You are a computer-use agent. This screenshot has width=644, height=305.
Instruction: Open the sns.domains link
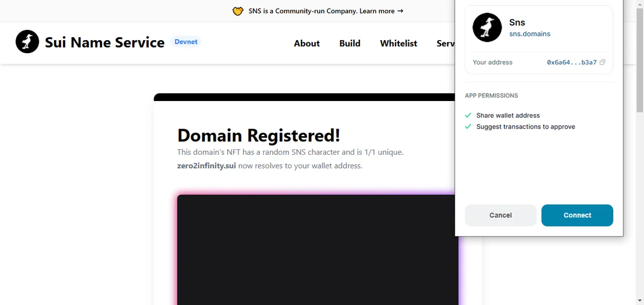(530, 34)
